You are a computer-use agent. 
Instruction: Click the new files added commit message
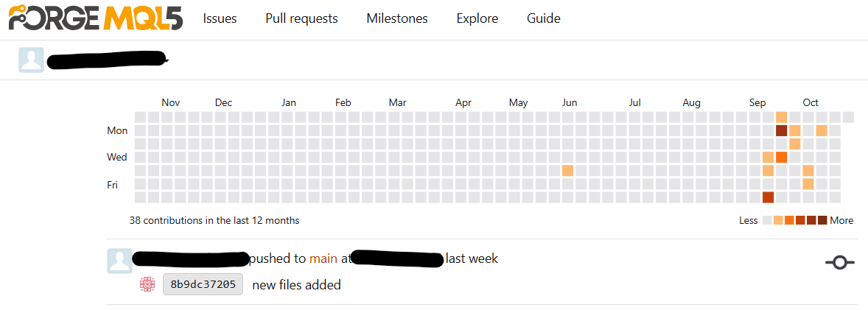[x=296, y=285]
